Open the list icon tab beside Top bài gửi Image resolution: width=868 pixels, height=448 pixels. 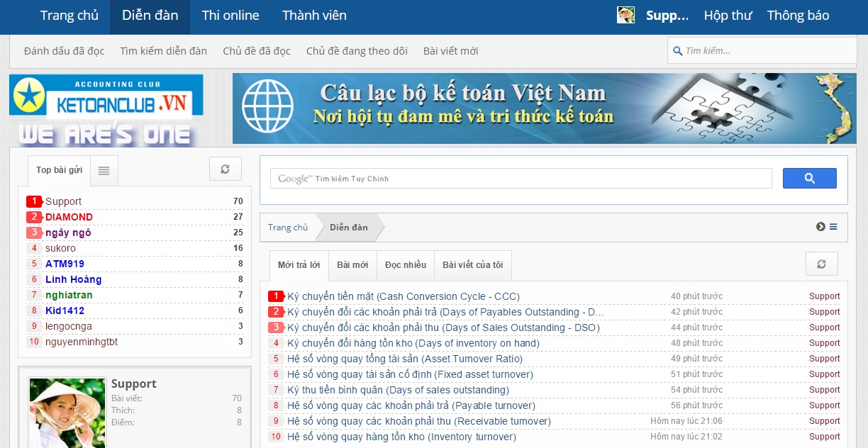coord(104,170)
